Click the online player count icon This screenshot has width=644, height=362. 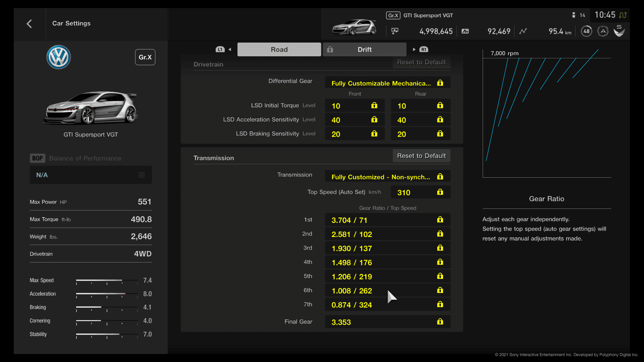(574, 15)
